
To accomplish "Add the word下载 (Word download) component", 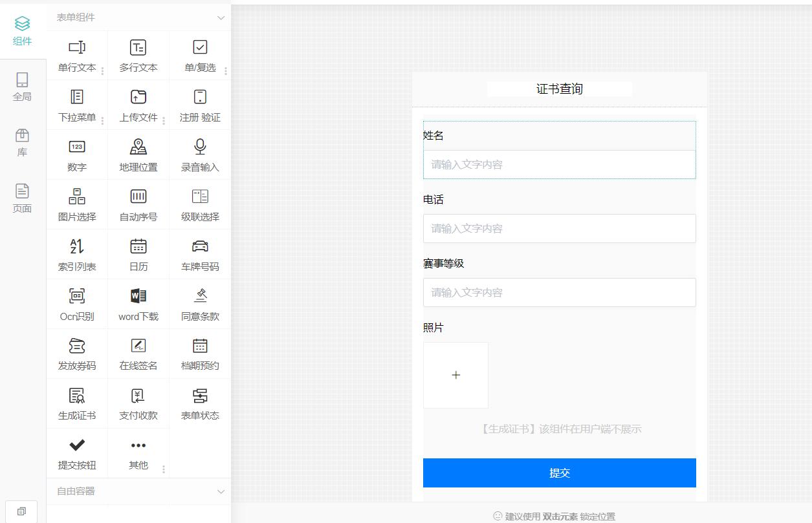I will 138,304.
